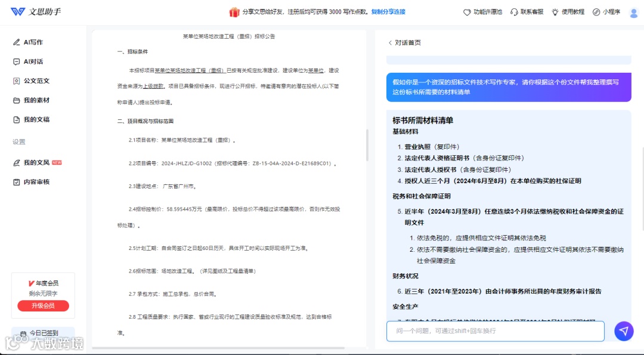Click the 今日已签到 calendar icon
Image resolution: width=644 pixels, height=355 pixels.
(23, 334)
